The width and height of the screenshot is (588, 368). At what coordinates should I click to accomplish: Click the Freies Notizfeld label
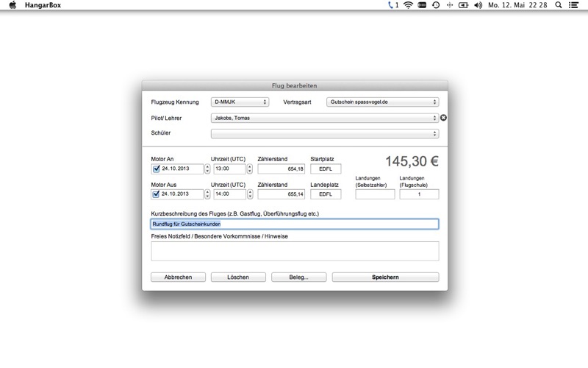[219, 236]
